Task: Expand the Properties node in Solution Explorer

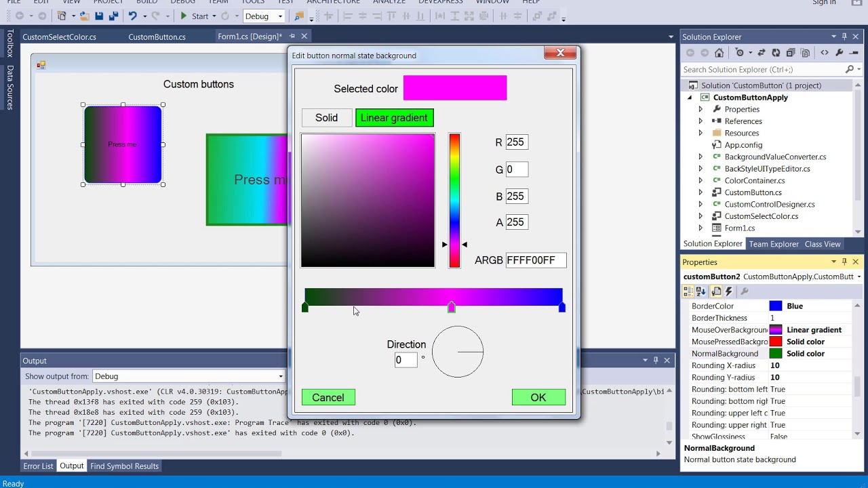Action: (701, 109)
